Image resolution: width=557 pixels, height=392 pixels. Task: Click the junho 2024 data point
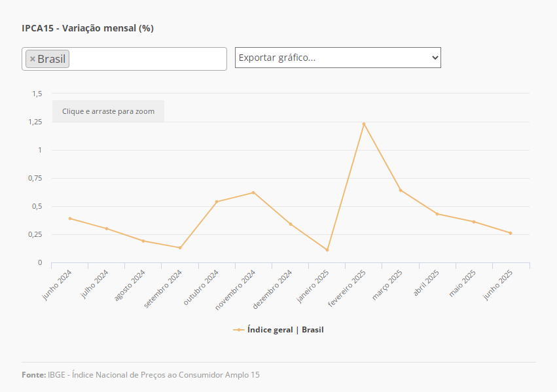coord(70,219)
